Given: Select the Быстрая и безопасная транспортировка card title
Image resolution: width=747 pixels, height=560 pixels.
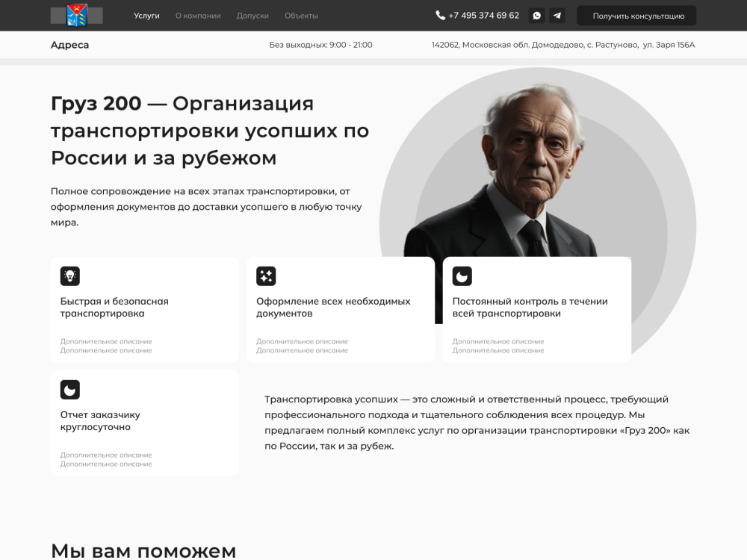Looking at the screenshot, I should [x=114, y=307].
